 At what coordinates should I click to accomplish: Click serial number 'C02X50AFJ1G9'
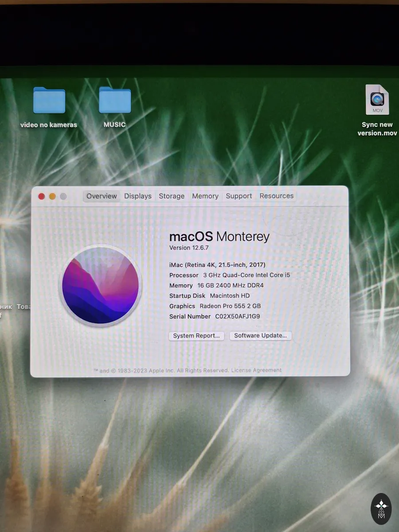(x=238, y=317)
